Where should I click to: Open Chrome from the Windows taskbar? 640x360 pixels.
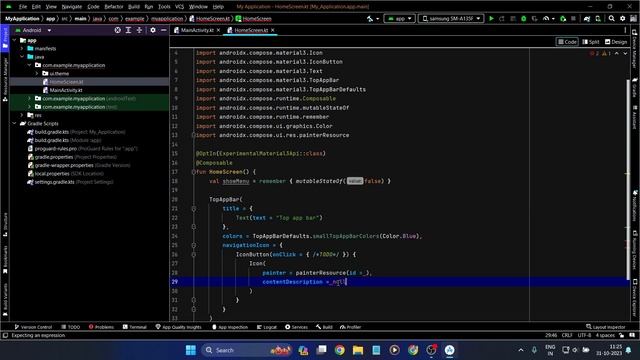click(x=340, y=350)
